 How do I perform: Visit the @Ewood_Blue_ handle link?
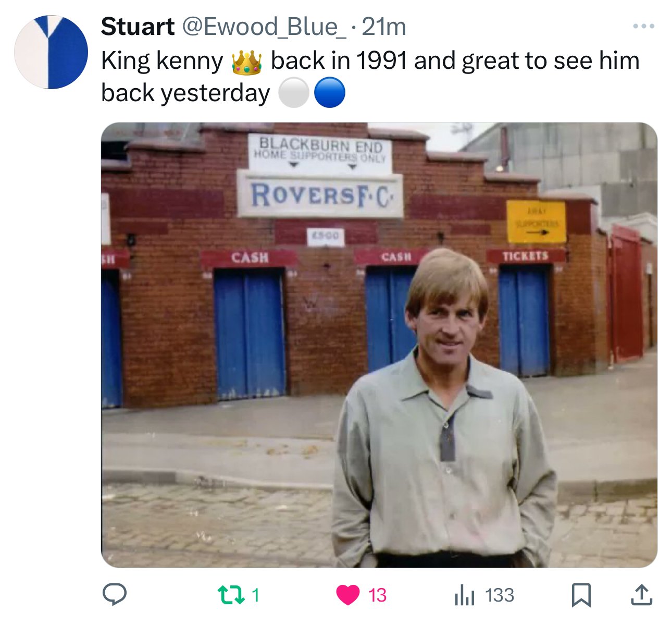[x=263, y=27]
